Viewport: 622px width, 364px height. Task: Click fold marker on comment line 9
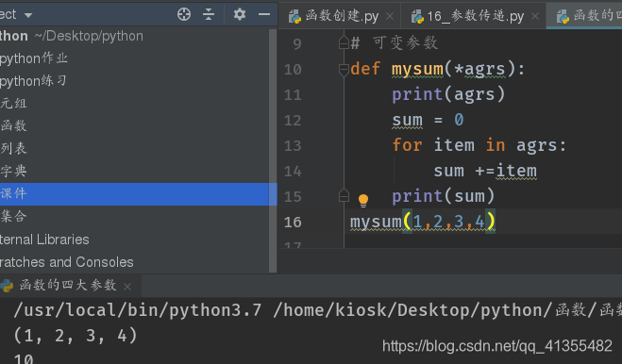344,42
